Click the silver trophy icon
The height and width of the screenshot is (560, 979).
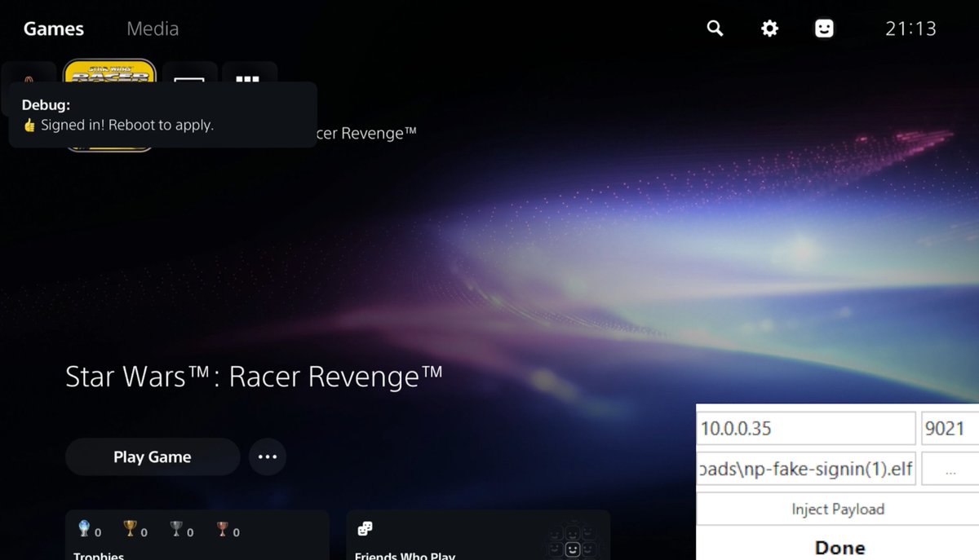pyautogui.click(x=176, y=529)
